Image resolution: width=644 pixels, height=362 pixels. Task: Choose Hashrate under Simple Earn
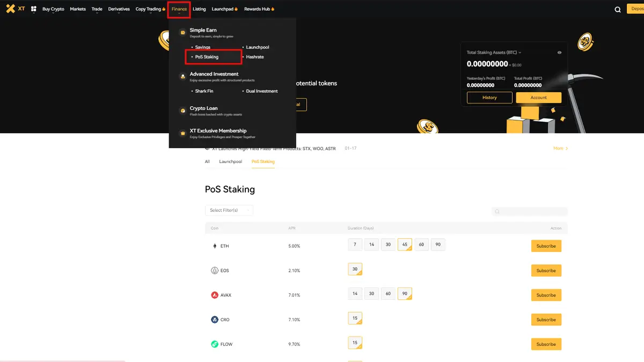(x=255, y=57)
